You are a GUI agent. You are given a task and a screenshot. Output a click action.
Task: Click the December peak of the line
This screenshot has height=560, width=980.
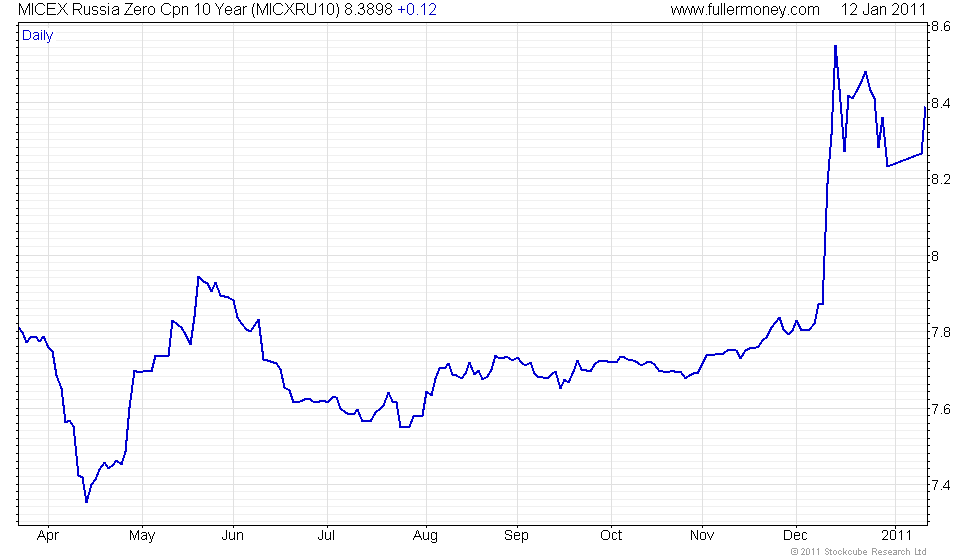point(836,46)
